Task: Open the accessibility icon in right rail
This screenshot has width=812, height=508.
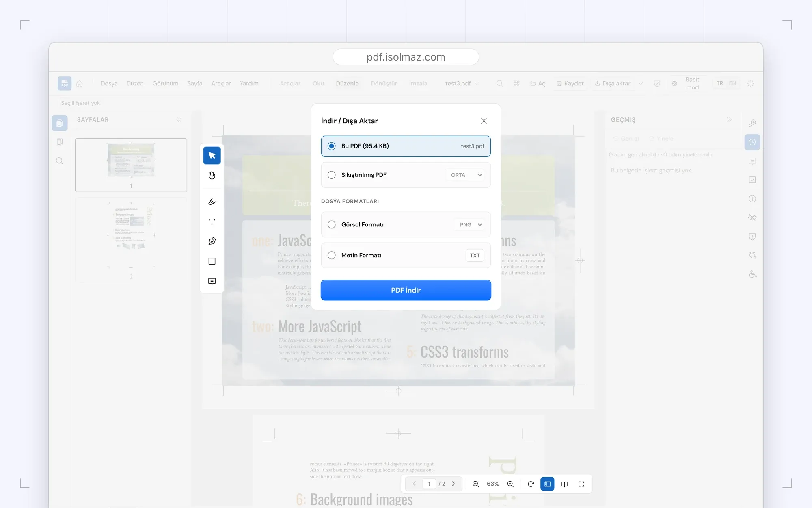Action: pos(752,274)
